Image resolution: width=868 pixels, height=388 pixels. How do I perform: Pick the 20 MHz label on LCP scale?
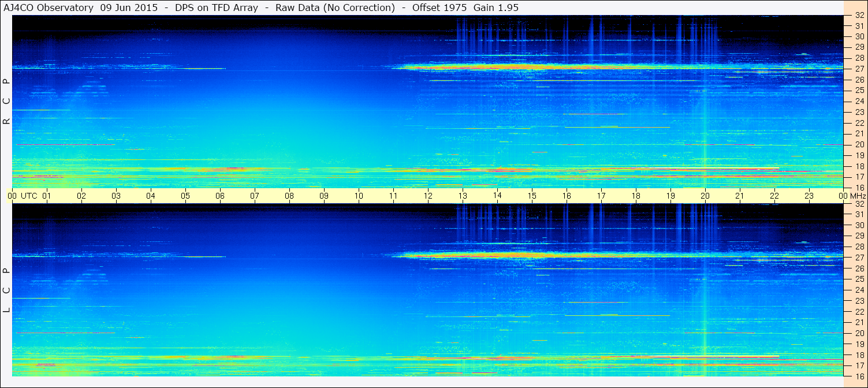(x=859, y=333)
